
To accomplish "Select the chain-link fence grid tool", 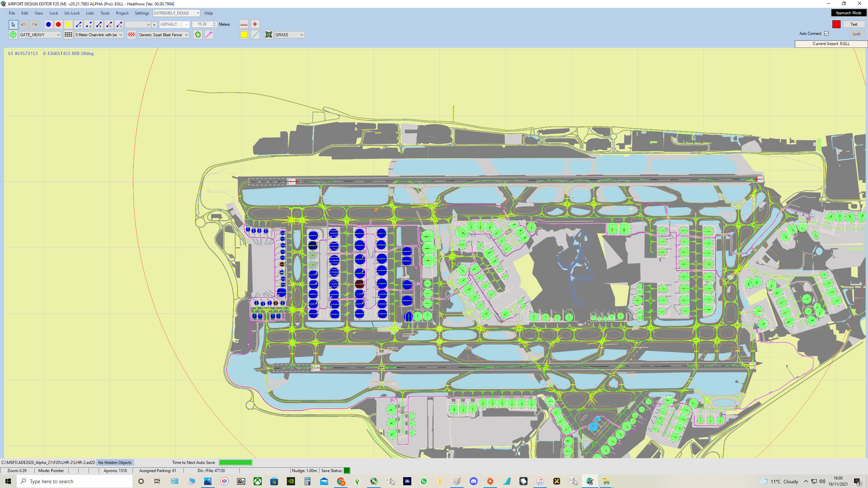I will [x=68, y=35].
